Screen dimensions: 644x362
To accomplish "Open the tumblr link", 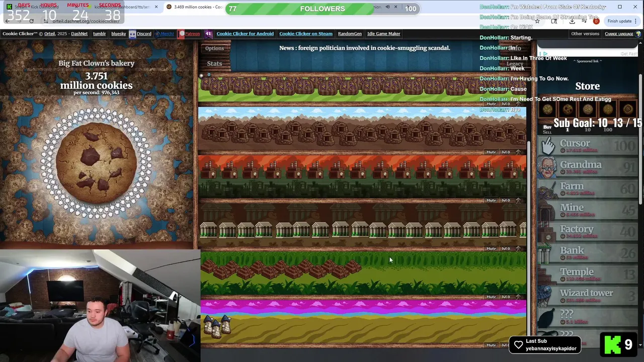I will pos(99,34).
